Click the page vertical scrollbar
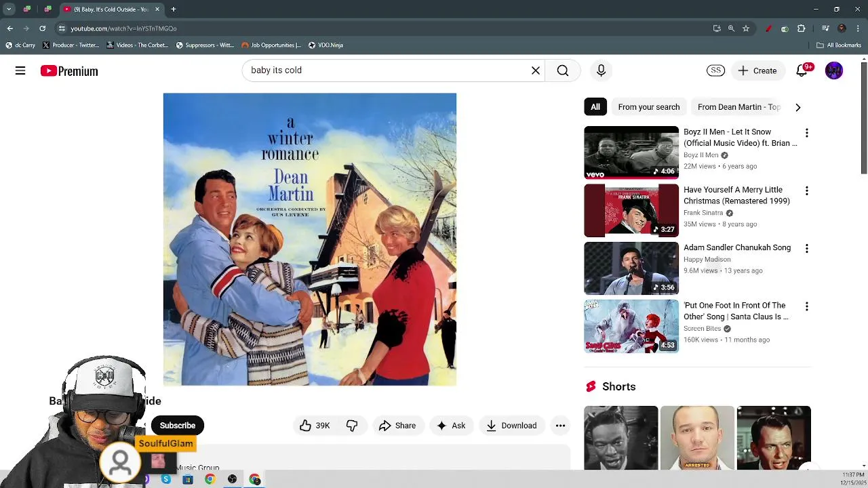Image resolution: width=868 pixels, height=488 pixels. (863, 118)
